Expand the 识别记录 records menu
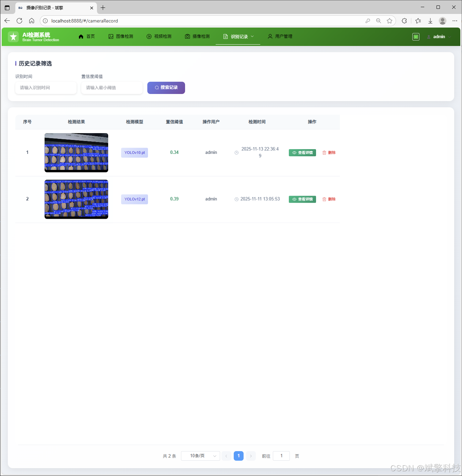The width and height of the screenshot is (462, 476). point(238,36)
